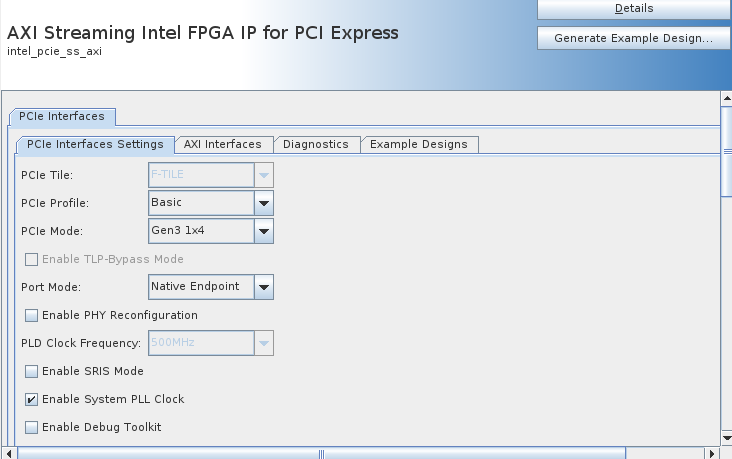
Task: Click the PCIe Tile dropdown arrow
Action: tap(264, 175)
